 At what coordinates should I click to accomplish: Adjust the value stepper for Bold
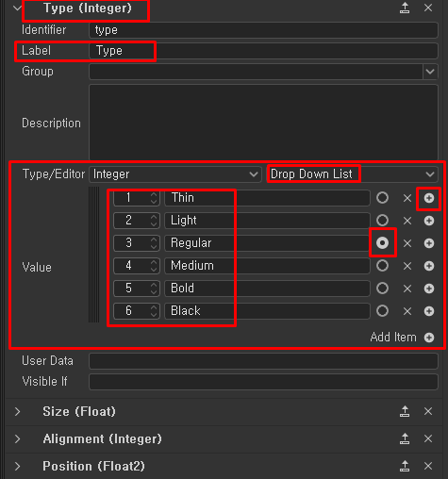154,289
